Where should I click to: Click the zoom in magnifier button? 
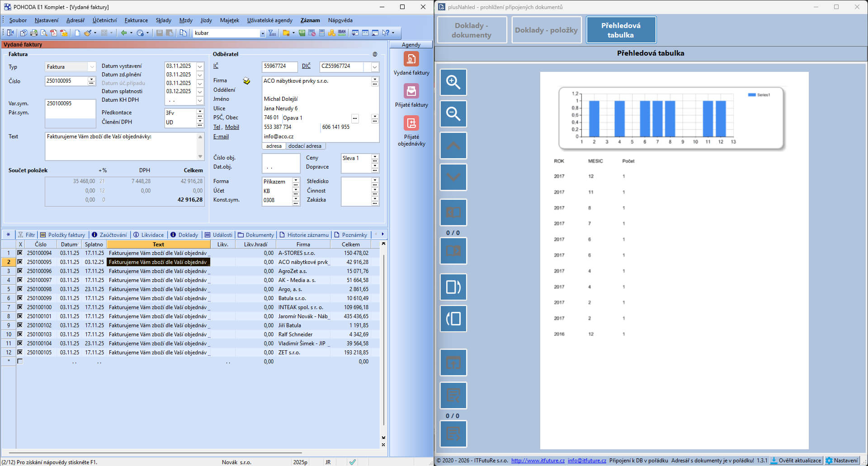453,82
